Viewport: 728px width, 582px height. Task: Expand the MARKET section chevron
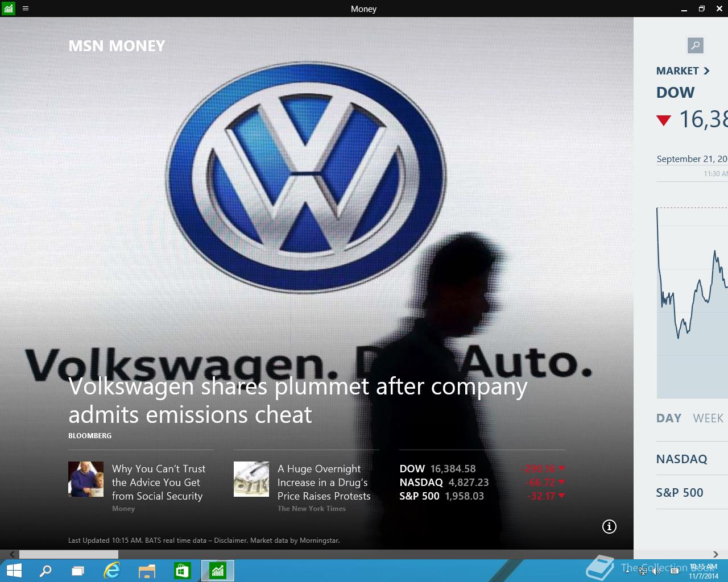pos(706,71)
